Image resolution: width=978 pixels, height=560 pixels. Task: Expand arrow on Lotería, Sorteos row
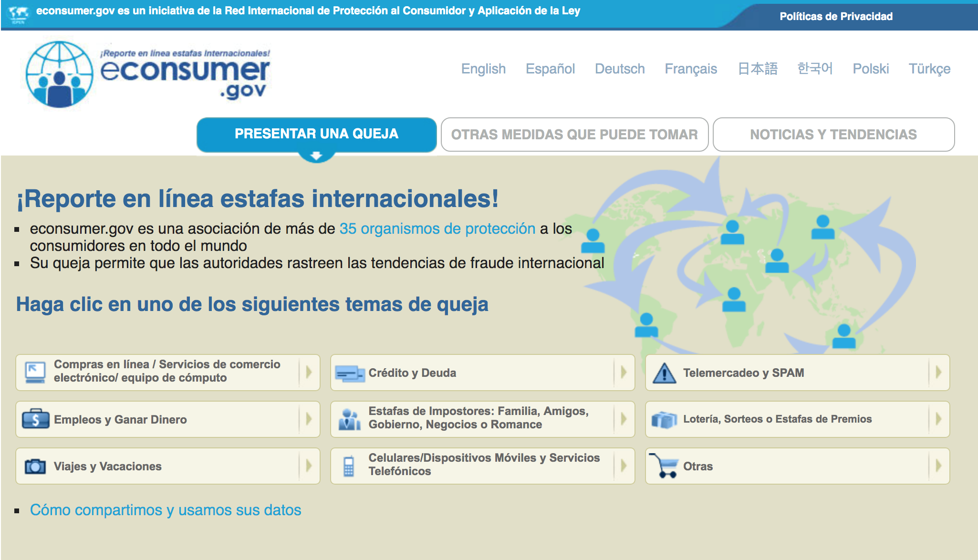pyautogui.click(x=938, y=419)
